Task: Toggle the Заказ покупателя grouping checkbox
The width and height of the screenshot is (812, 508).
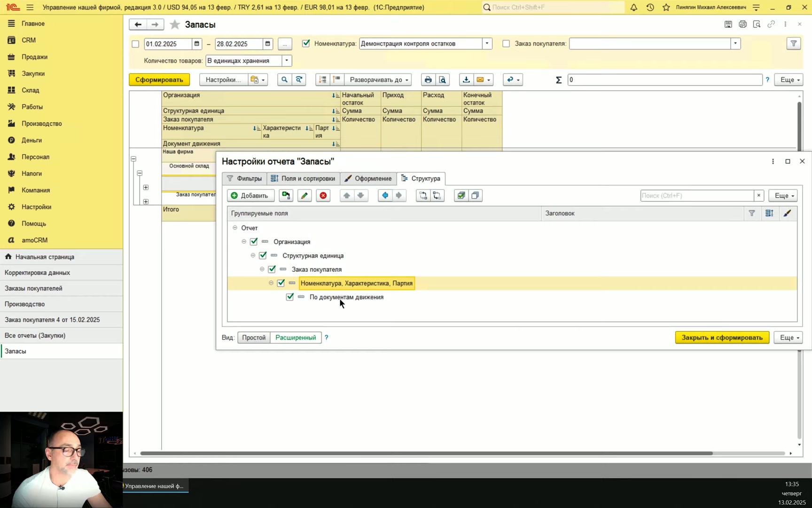Action: (x=272, y=270)
